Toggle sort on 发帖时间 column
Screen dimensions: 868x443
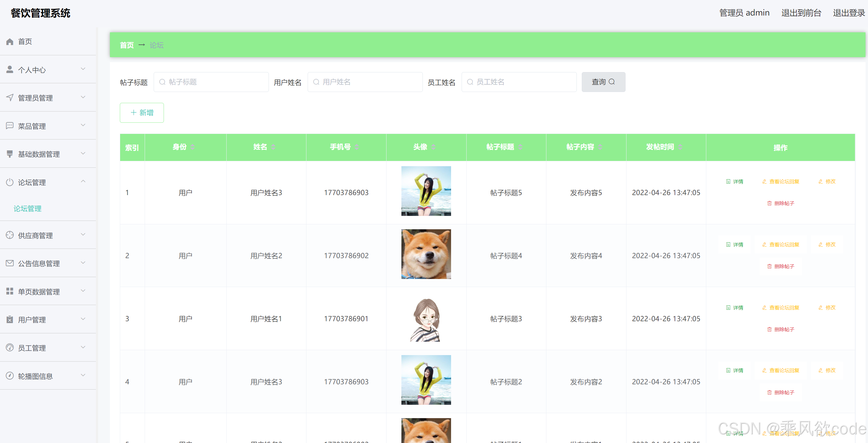pos(680,147)
